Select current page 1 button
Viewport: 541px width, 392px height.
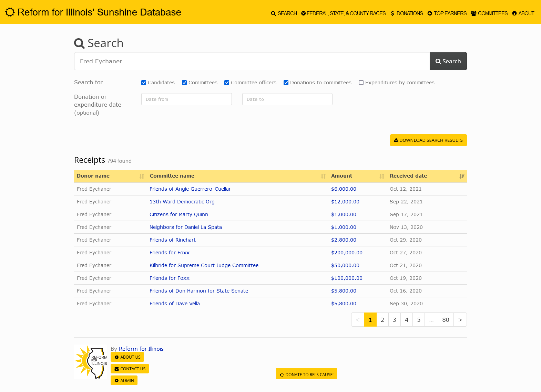tap(370, 320)
